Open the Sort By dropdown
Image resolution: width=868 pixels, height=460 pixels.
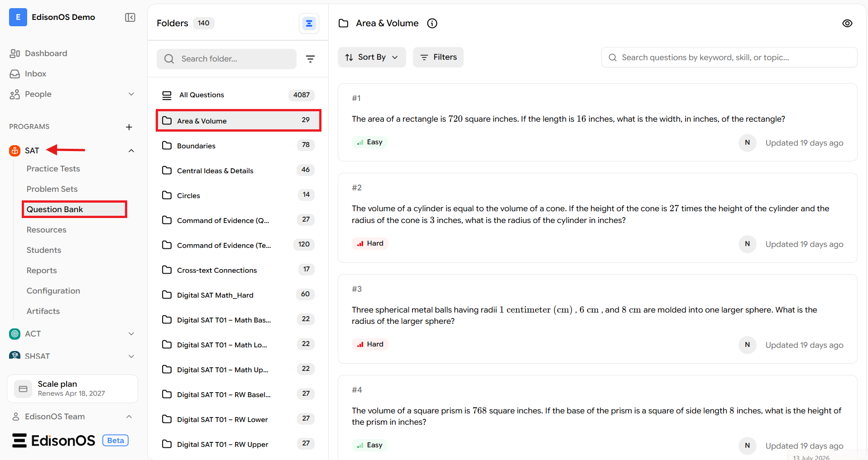pyautogui.click(x=372, y=57)
